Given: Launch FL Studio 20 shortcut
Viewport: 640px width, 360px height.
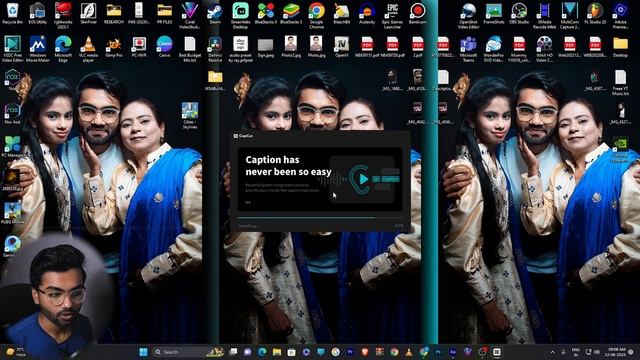Looking at the screenshot, I should pos(595,13).
